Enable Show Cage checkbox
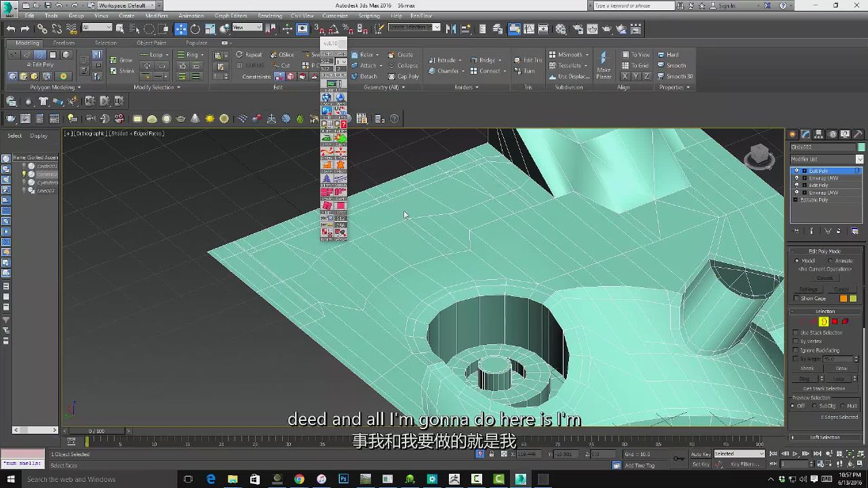The image size is (868, 488). click(797, 298)
